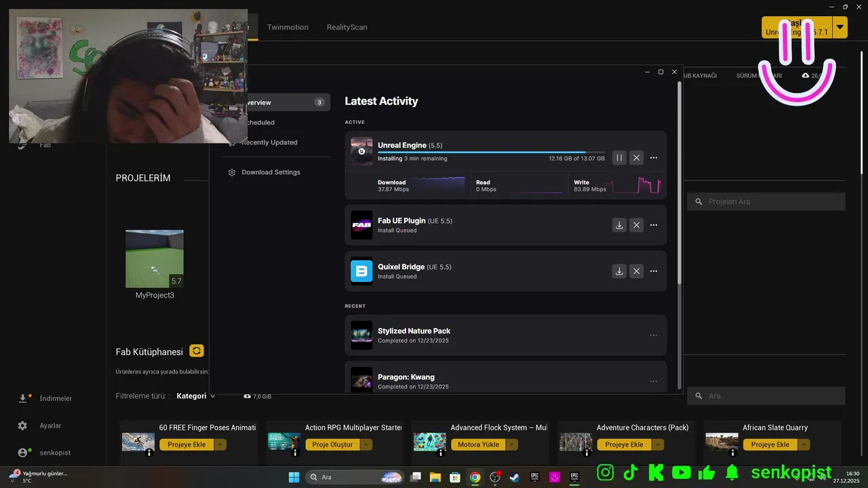
Task: Expand the engine version arrow on launch button
Action: click(x=840, y=27)
